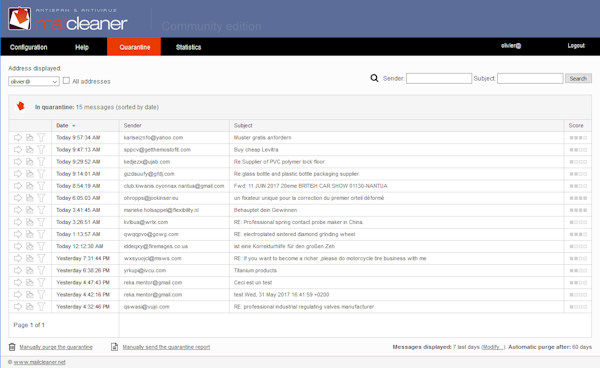Click Manually send the quarantine report link
The height and width of the screenshot is (368, 600).
point(166,347)
